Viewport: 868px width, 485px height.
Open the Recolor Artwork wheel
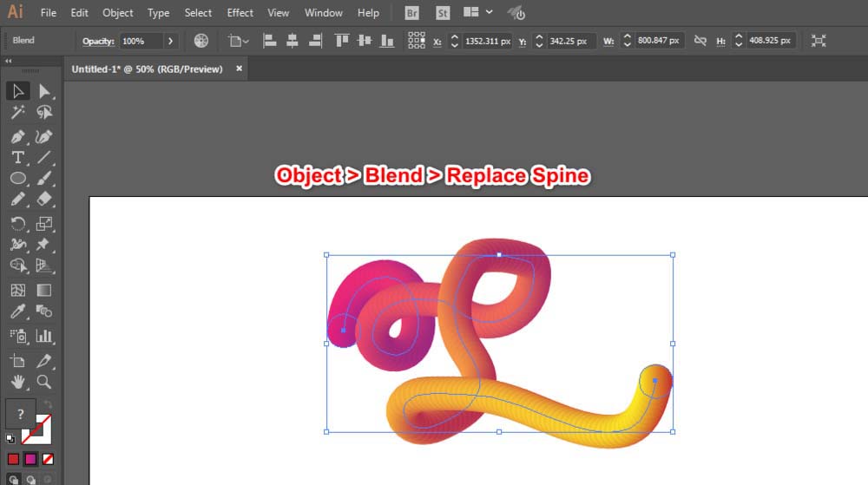(201, 41)
